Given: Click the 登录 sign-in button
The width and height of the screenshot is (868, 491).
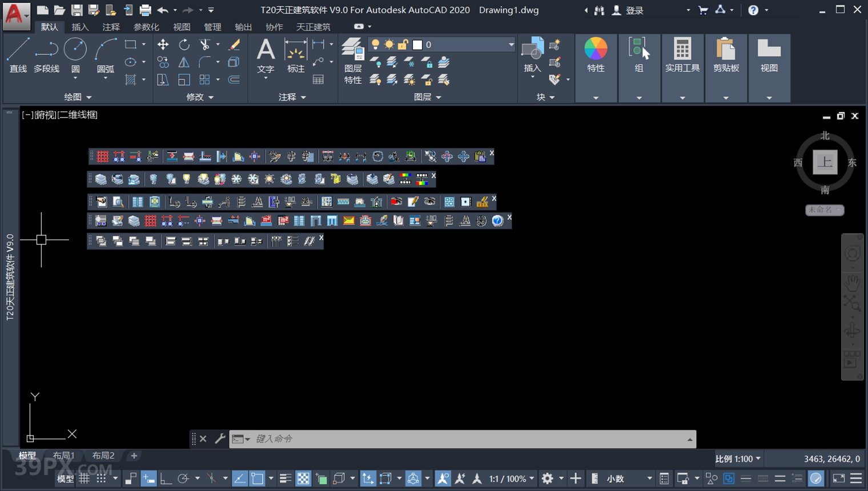Looking at the screenshot, I should [628, 10].
